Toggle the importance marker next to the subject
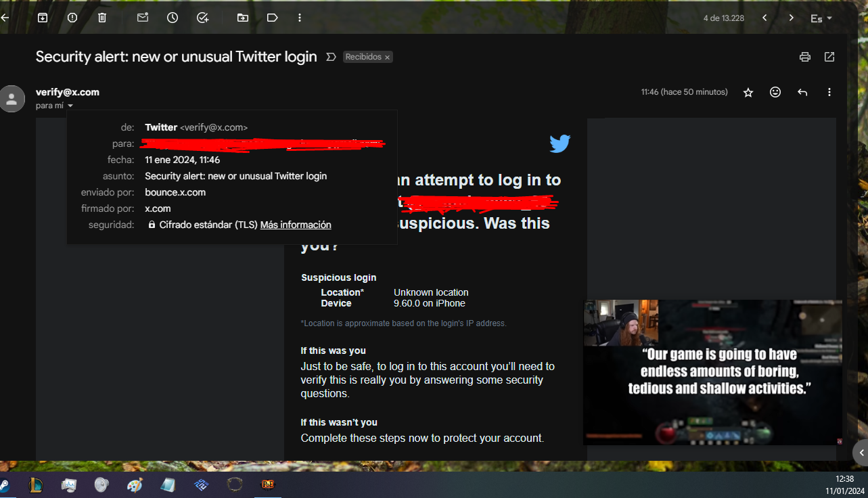This screenshot has width=868, height=498. point(331,57)
